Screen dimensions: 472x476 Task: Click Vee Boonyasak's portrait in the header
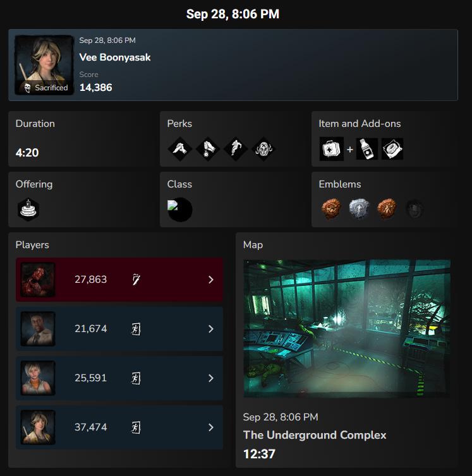[x=44, y=65]
